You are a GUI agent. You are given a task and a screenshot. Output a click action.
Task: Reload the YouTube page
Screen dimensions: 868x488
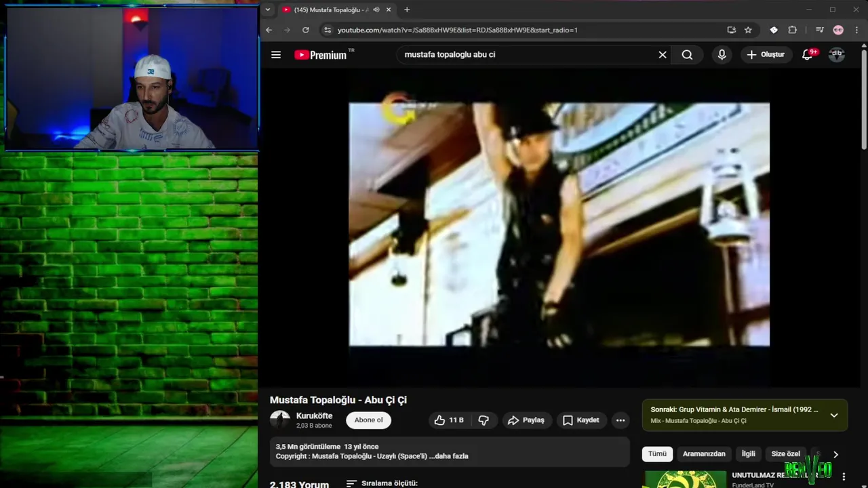point(305,30)
